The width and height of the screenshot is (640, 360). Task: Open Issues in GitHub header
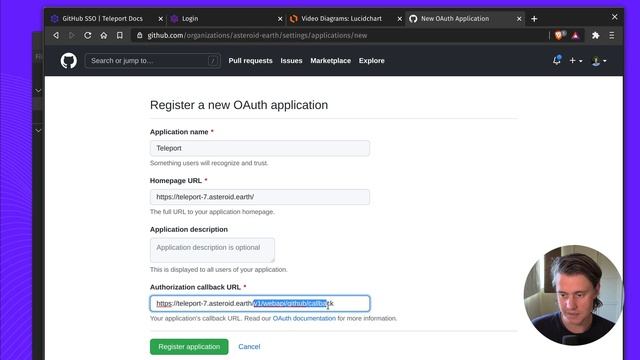tap(291, 60)
